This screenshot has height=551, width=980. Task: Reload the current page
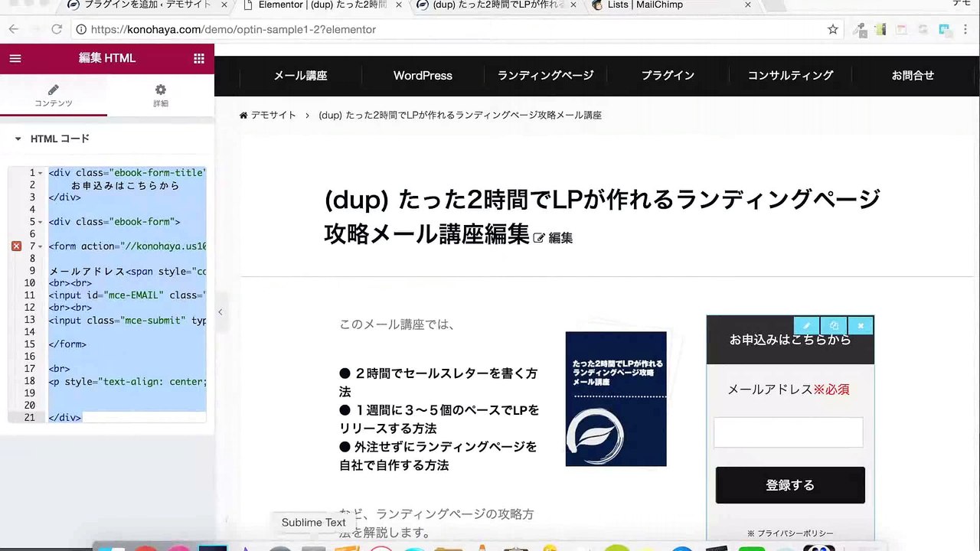click(57, 29)
